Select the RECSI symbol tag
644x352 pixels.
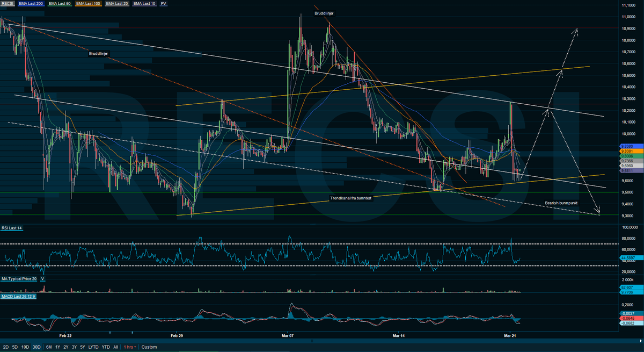click(9, 3)
